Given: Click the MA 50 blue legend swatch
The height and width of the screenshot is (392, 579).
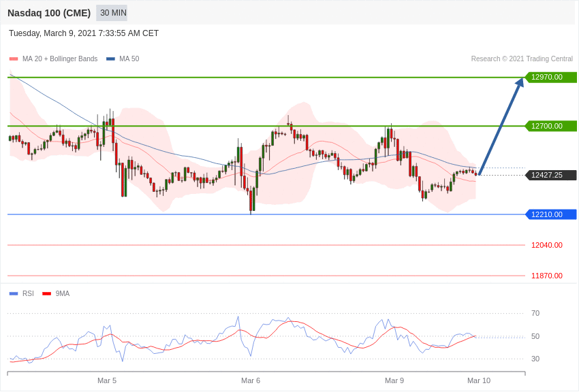Looking at the screenshot, I should pos(111,59).
